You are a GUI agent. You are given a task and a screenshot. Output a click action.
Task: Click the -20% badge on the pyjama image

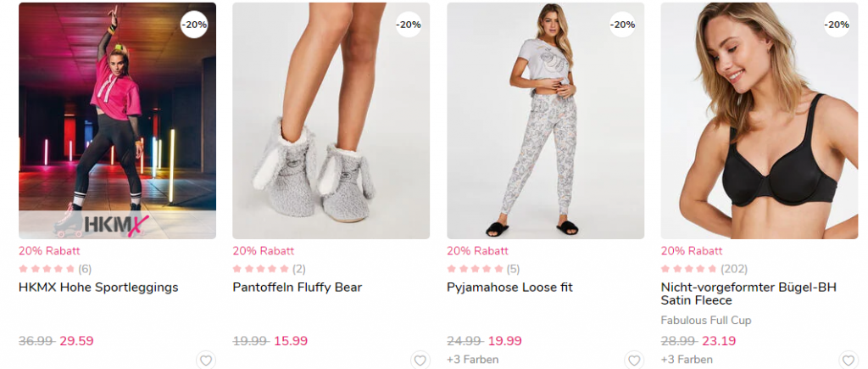point(623,25)
